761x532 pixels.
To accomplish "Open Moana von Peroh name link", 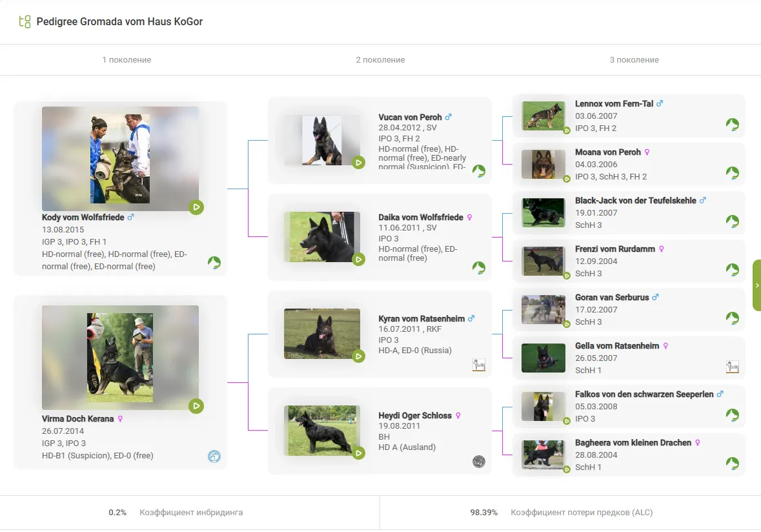I will click(607, 152).
